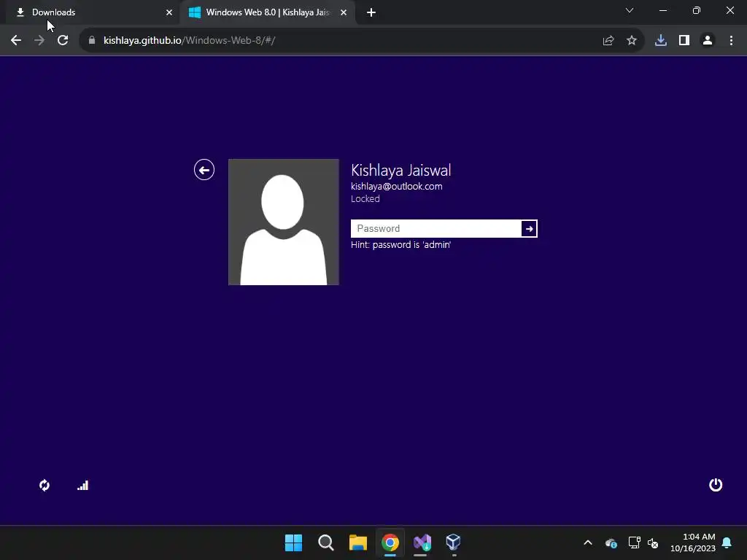Bookmark this page with the star
This screenshot has height=560, width=747.
[632, 41]
